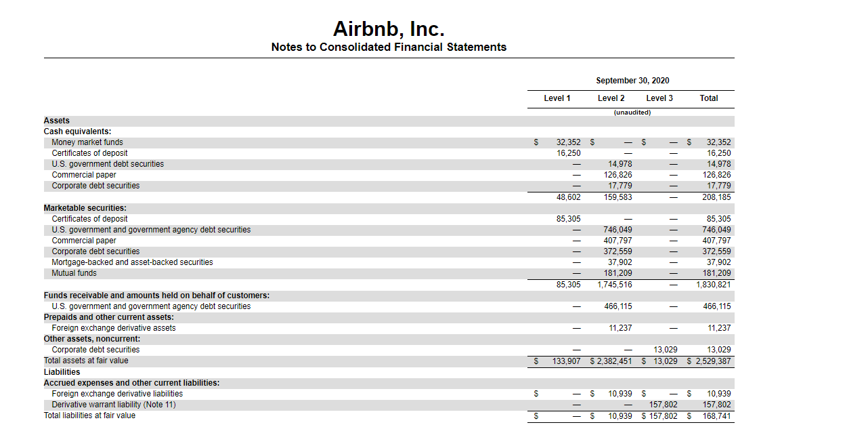Image resolution: width=868 pixels, height=427 pixels.
Task: Select cash equivalents subtotal 48,602
Action: [568, 197]
